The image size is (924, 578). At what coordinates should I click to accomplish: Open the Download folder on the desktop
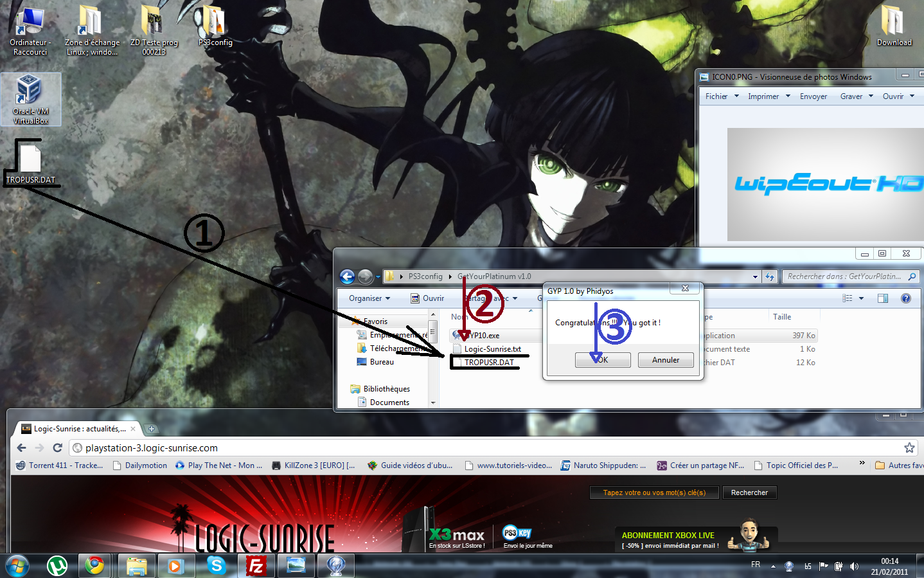(894, 27)
